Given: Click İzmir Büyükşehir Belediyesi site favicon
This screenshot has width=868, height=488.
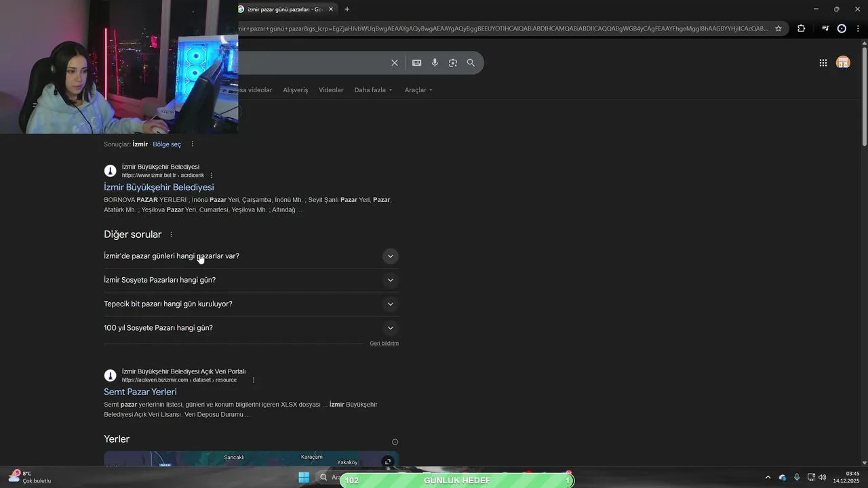Looking at the screenshot, I should (110, 171).
